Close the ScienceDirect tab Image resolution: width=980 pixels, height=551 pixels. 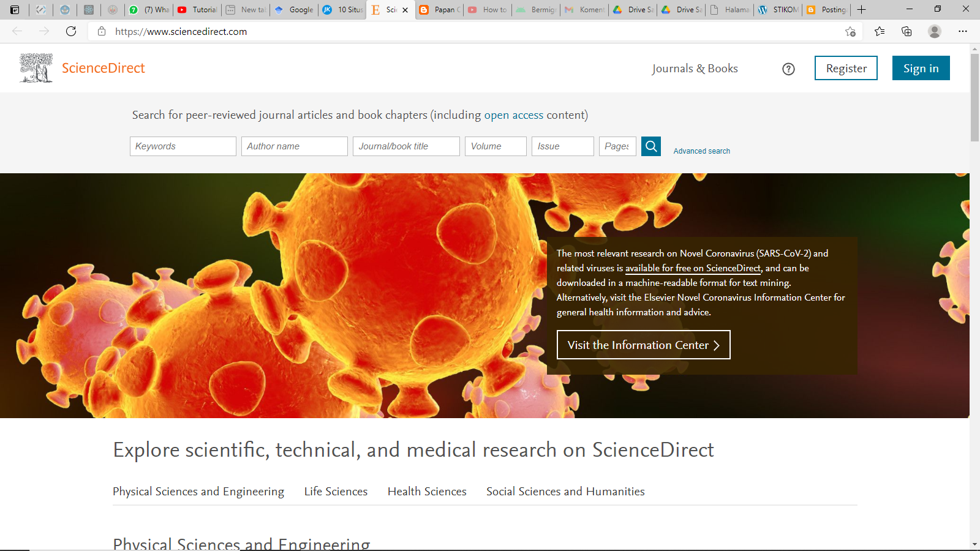pos(405,10)
